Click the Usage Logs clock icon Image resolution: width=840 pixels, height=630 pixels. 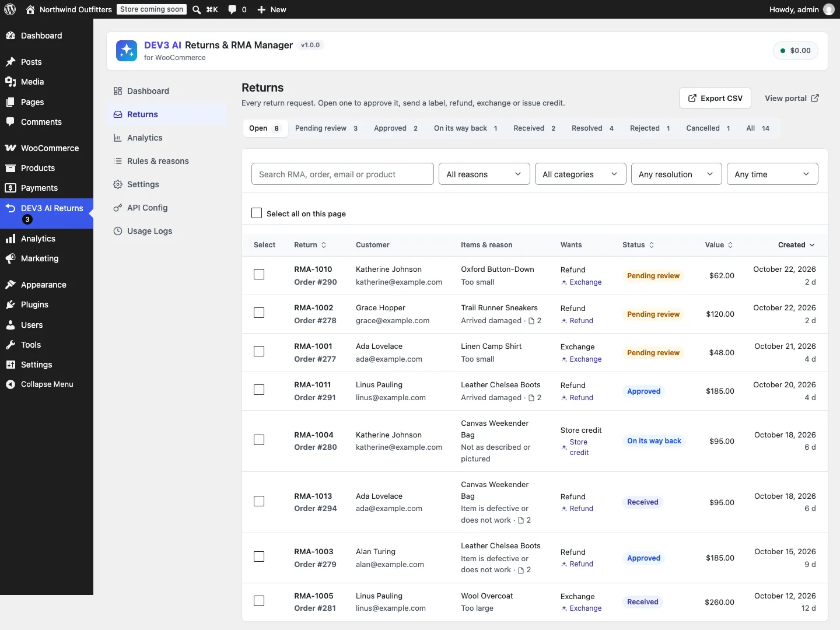coord(118,231)
